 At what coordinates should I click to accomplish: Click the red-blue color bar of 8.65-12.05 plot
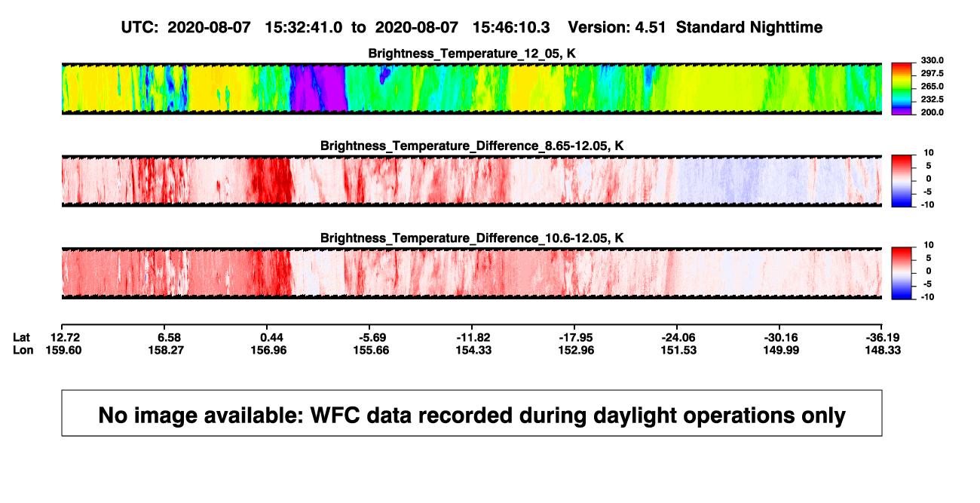tap(902, 181)
